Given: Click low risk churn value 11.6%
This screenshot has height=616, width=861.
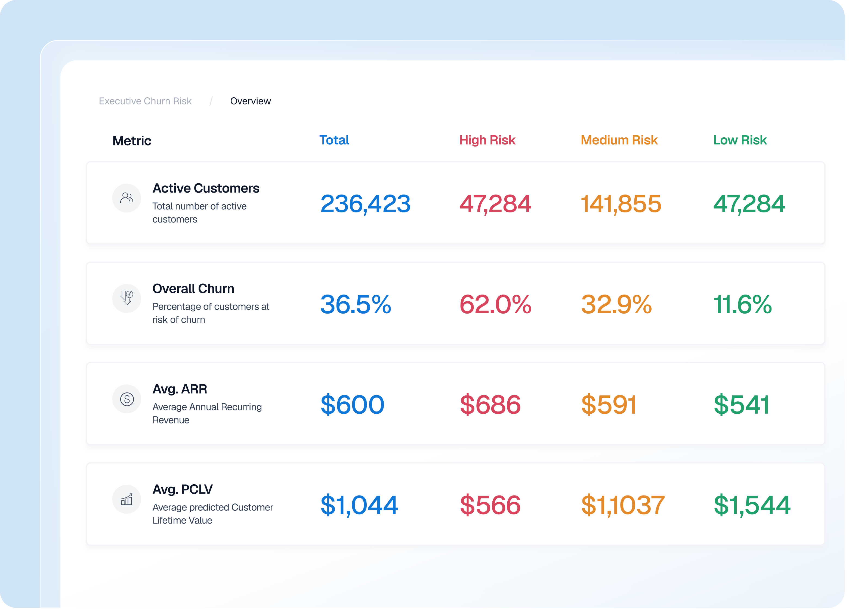Looking at the screenshot, I should [743, 304].
